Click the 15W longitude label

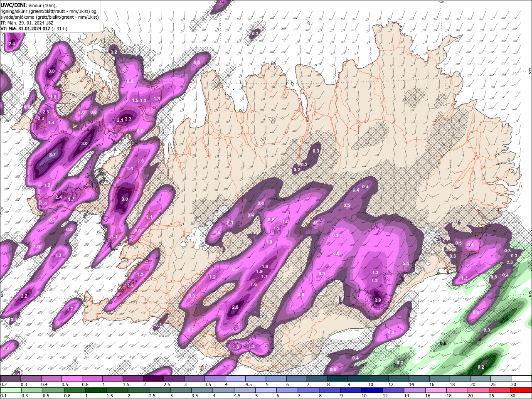(x=441, y=2)
